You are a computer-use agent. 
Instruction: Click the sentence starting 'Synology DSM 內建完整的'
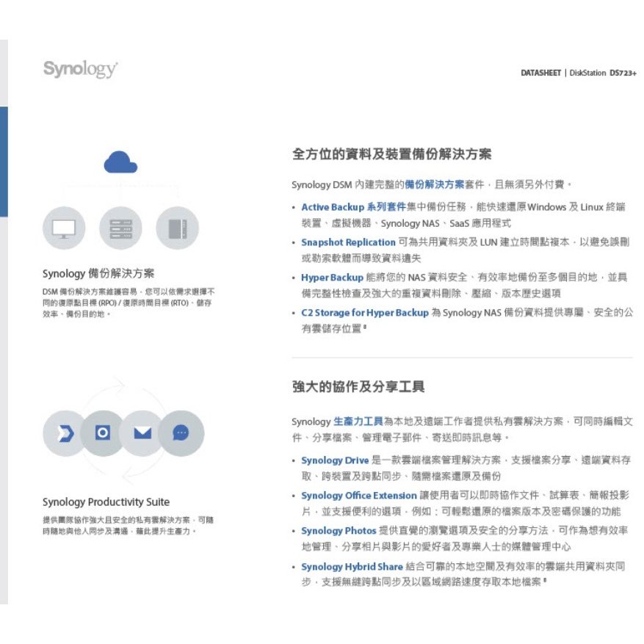432,184
